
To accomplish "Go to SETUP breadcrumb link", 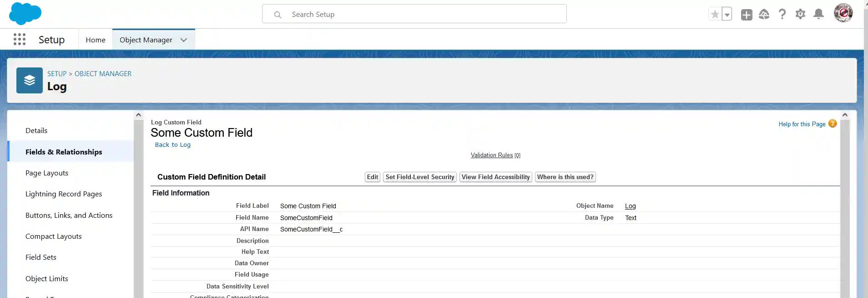I will click(57, 74).
